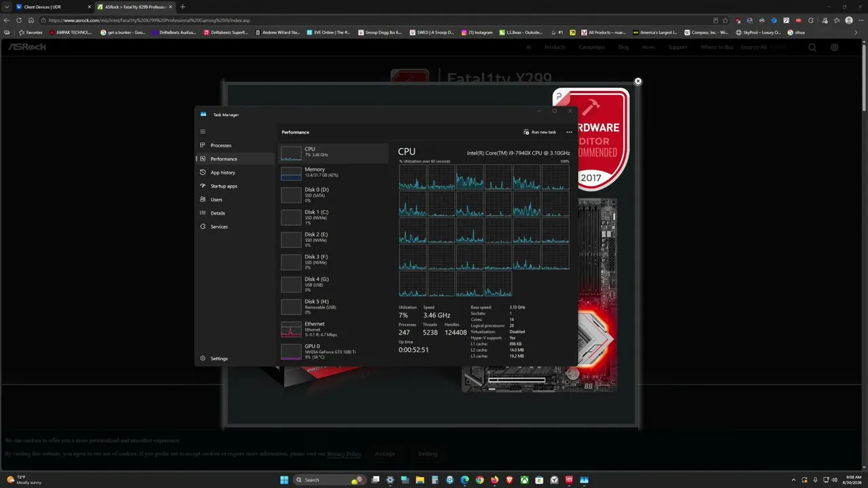Switch to the ASRock Fatal1ty X299 tab
The height and width of the screenshot is (488, 868).
(134, 7)
